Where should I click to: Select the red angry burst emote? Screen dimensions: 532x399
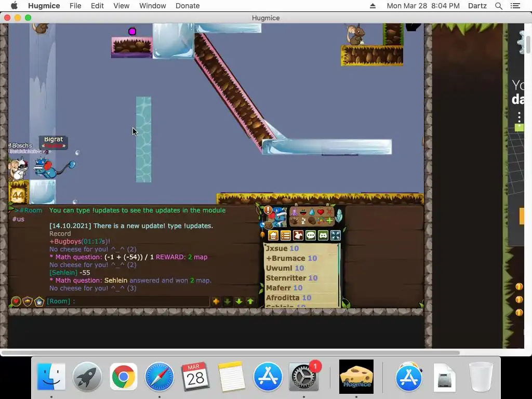click(329, 212)
